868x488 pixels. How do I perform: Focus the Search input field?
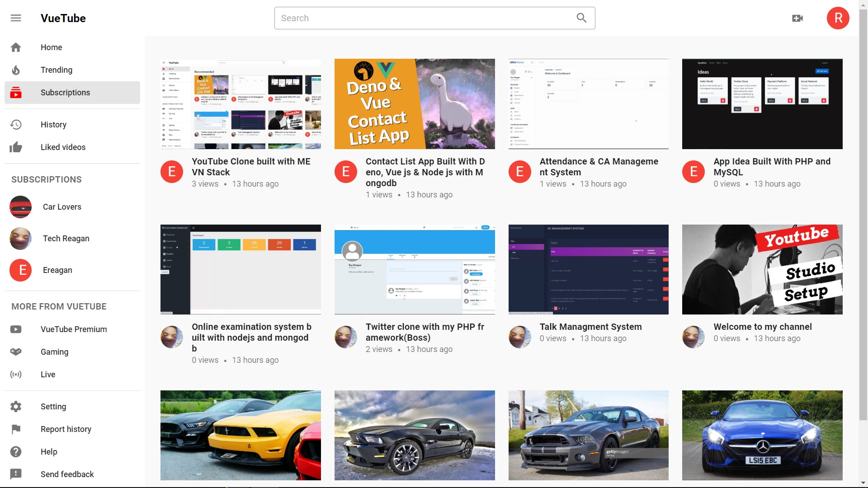420,18
